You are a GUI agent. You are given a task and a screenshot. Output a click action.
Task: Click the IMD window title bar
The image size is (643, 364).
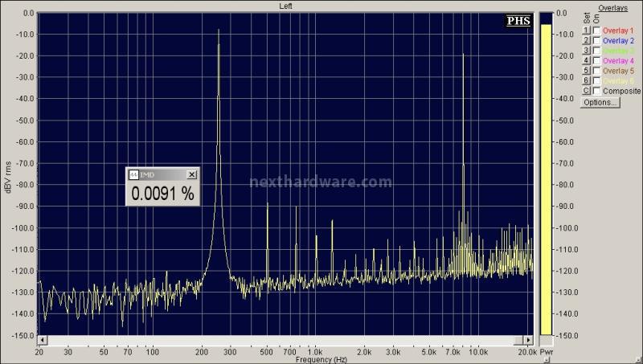(163, 174)
